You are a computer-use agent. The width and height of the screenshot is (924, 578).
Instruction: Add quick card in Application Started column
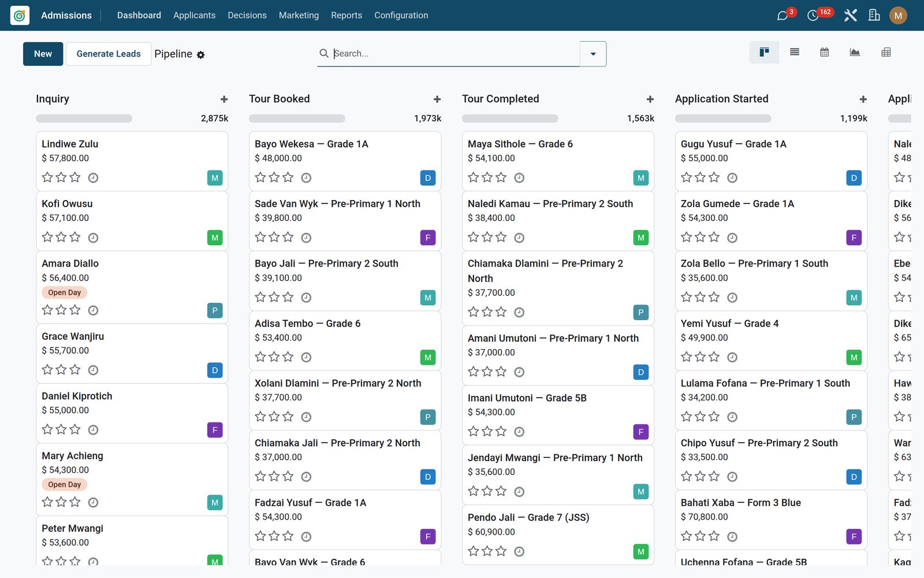(863, 99)
